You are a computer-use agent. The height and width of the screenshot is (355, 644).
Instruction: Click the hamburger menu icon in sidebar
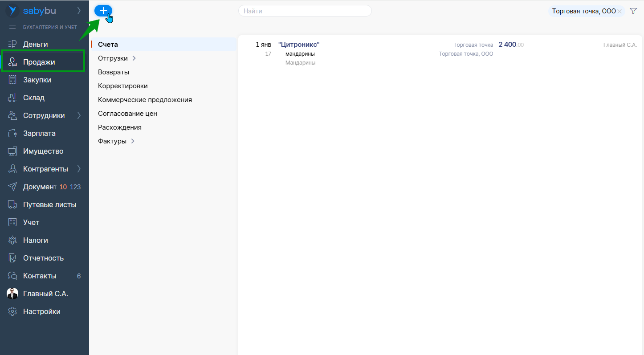coord(12,27)
